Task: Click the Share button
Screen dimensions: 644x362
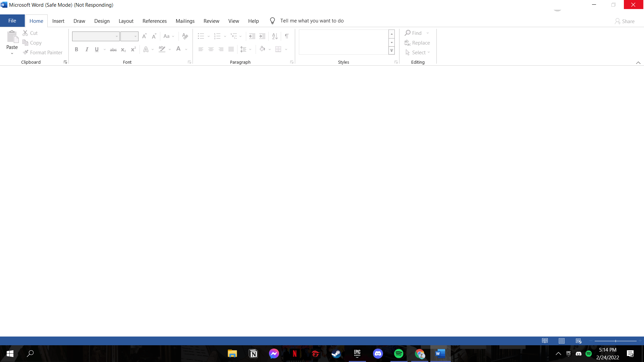Action: pyautogui.click(x=625, y=21)
